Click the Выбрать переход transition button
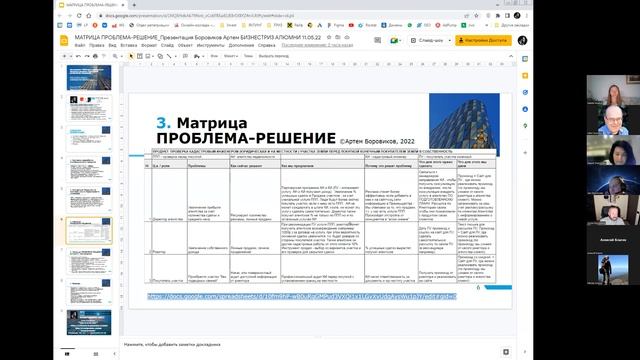Screen dimensions: 640x360 point(273,56)
